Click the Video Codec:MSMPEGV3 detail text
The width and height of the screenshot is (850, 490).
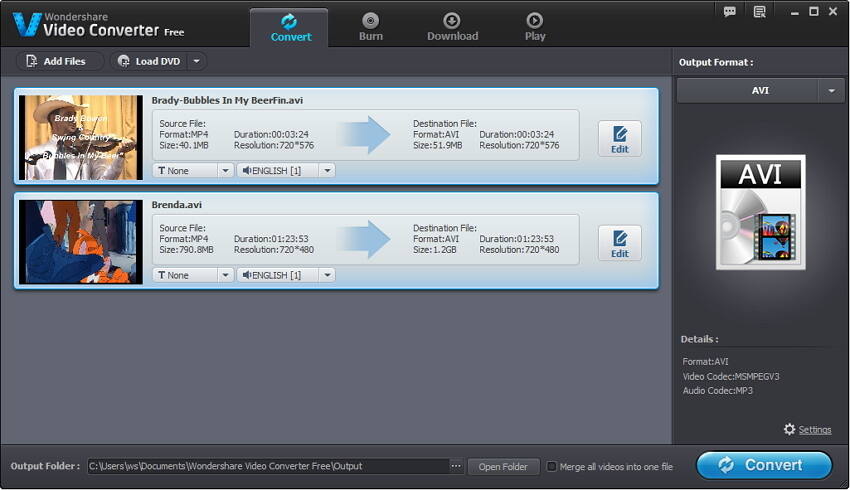(x=731, y=376)
